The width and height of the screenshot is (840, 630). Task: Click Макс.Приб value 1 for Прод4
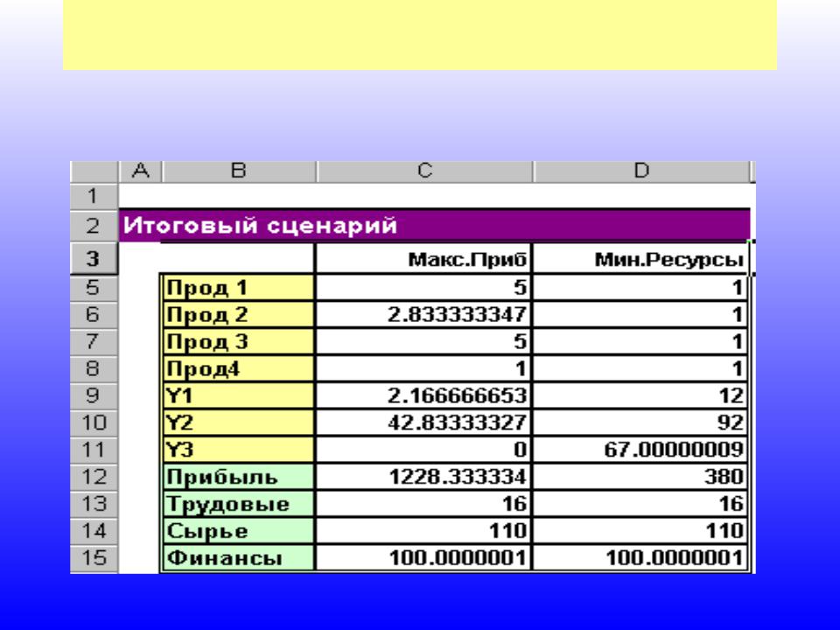[x=424, y=368]
